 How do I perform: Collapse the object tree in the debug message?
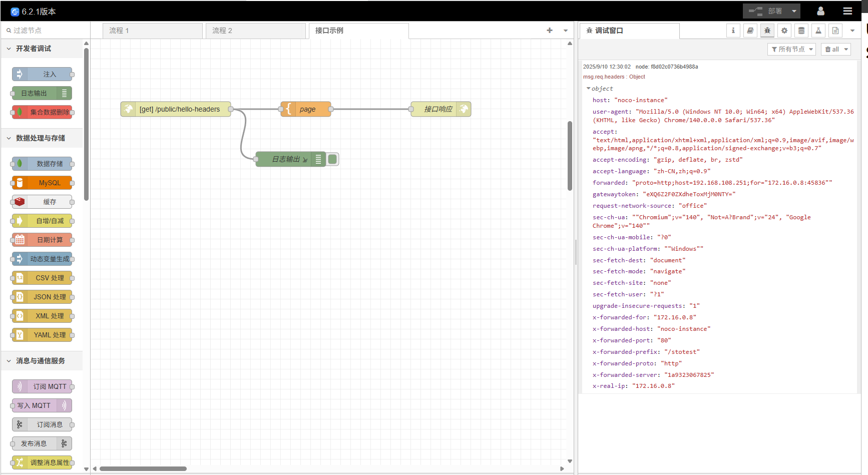click(589, 88)
